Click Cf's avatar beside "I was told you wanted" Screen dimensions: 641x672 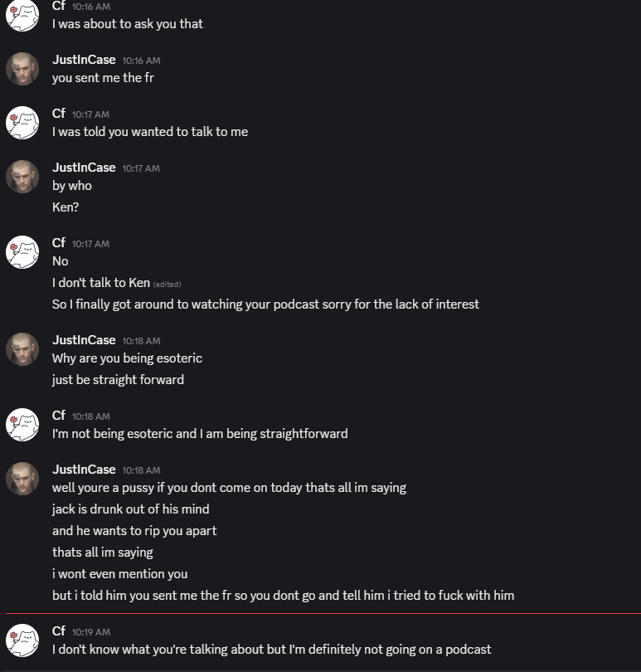click(22, 123)
